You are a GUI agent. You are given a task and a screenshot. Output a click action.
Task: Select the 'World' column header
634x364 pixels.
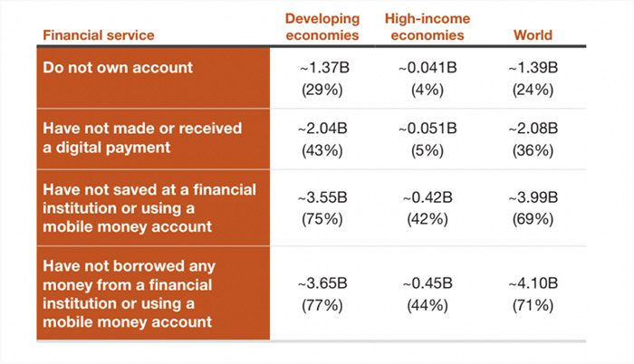click(x=533, y=35)
